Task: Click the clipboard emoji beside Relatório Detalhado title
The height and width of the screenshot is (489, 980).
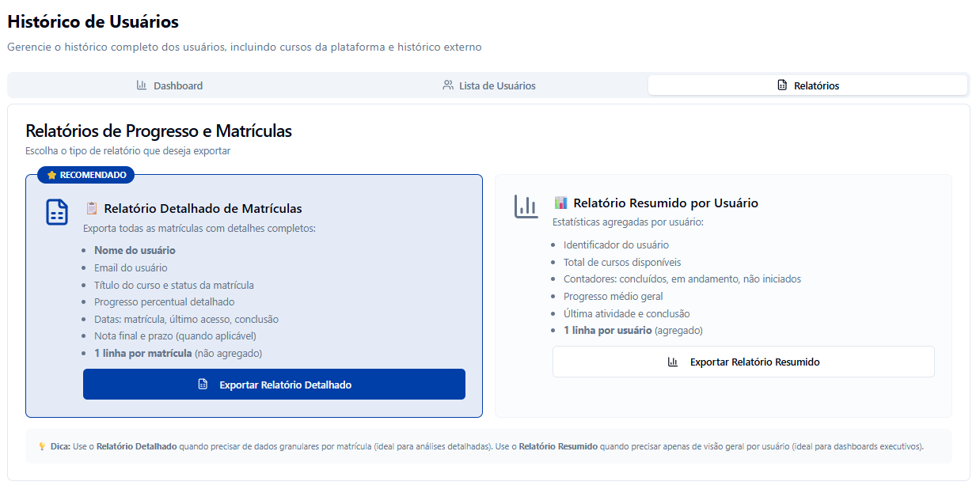Action: click(x=92, y=209)
